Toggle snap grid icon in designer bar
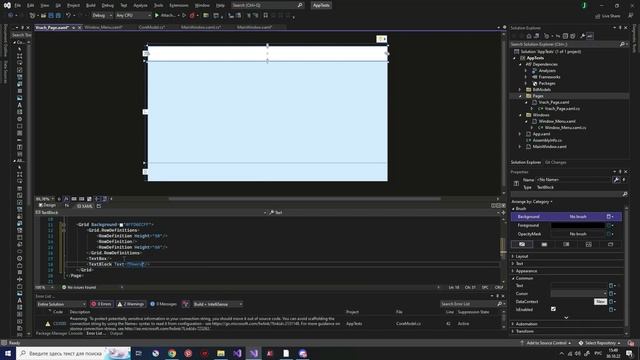Image resolution: width=640 pixels, height=360 pixels. point(74,199)
